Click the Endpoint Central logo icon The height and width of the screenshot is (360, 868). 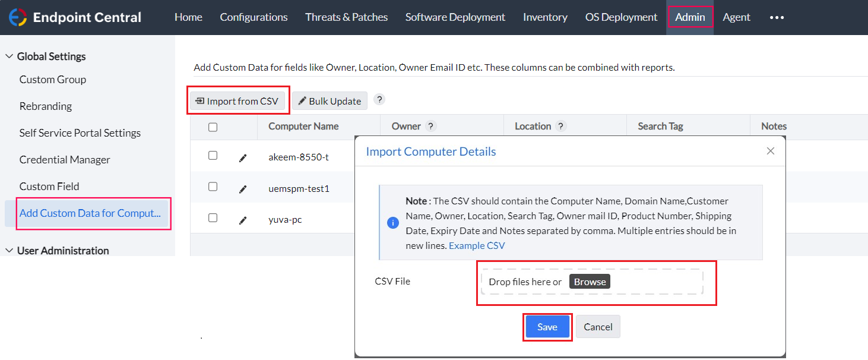[18, 17]
